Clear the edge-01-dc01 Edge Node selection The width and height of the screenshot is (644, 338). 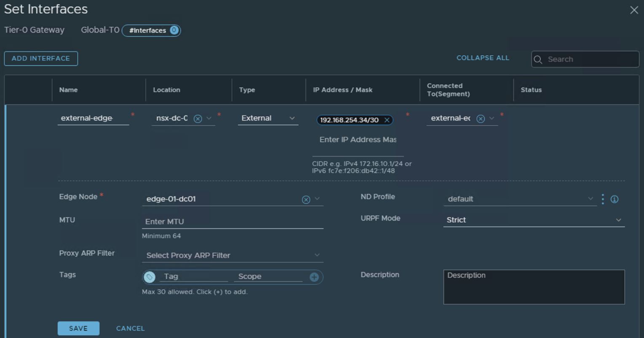[x=306, y=200]
